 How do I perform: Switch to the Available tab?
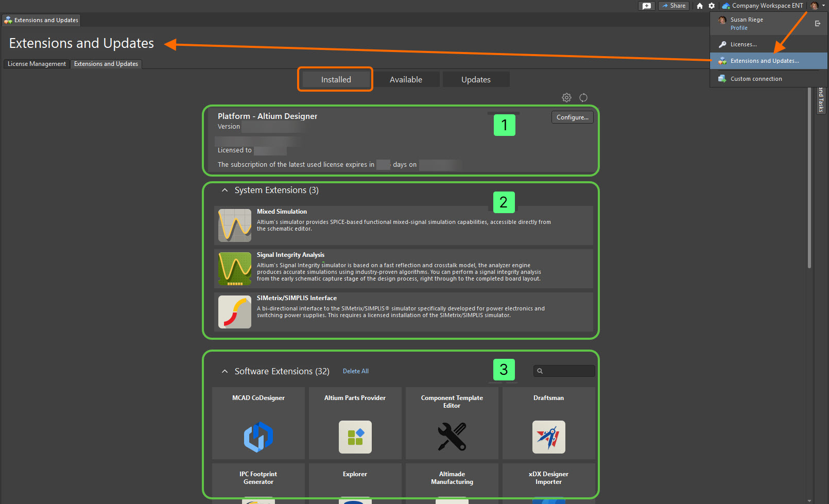click(406, 80)
